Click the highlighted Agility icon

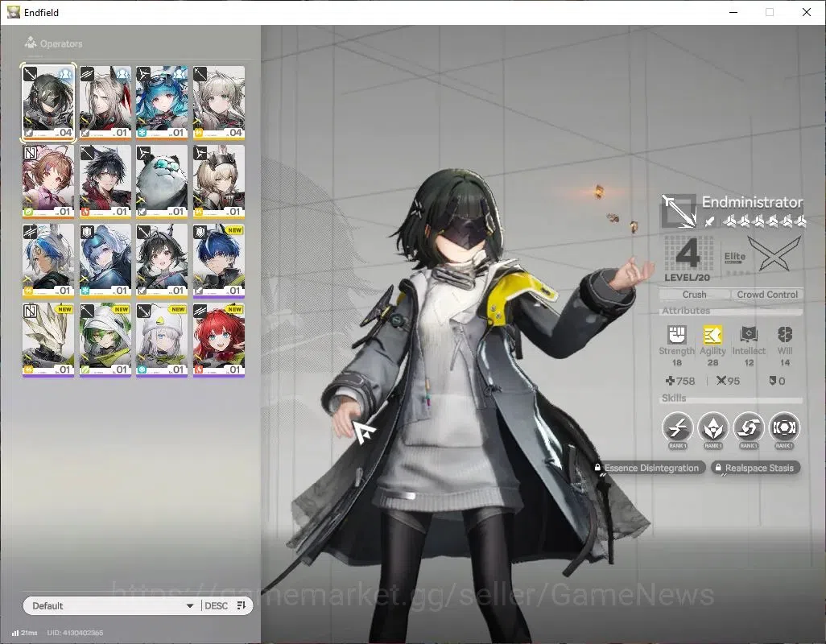pyautogui.click(x=712, y=334)
